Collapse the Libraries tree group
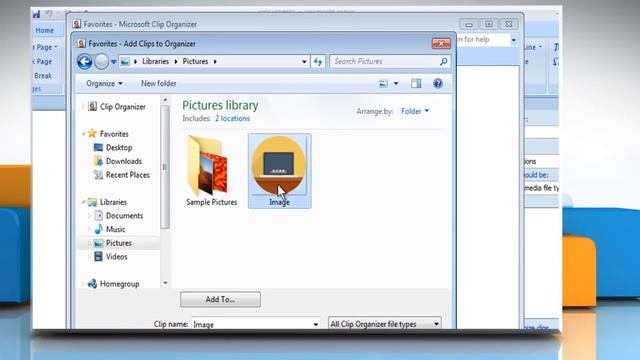 [x=84, y=202]
